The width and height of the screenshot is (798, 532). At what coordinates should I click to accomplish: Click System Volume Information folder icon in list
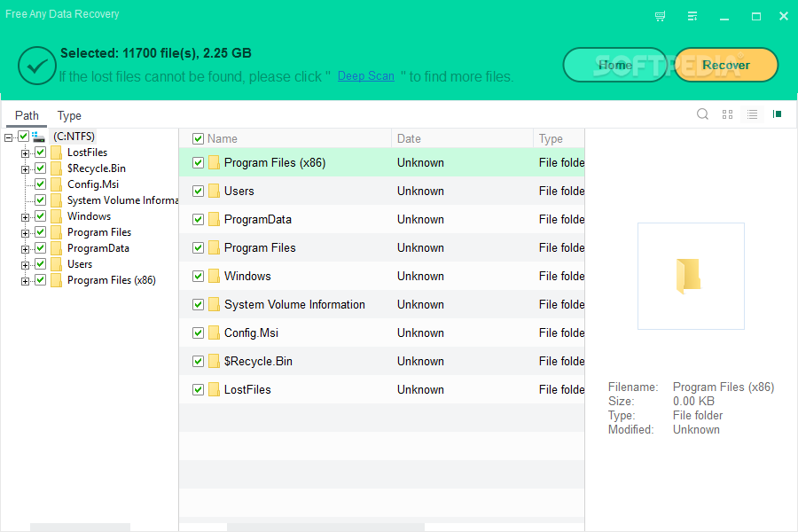pyautogui.click(x=214, y=304)
